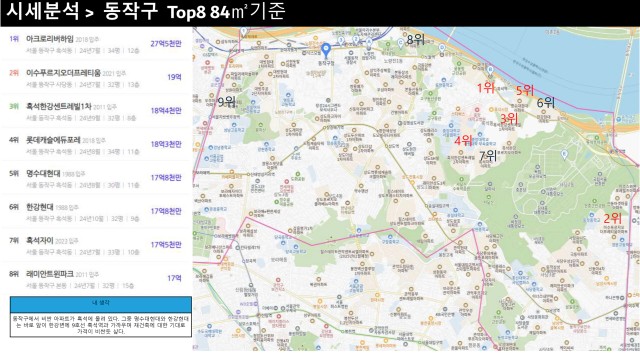
Task: Click the 18억3천만 price
Action: click(166, 144)
